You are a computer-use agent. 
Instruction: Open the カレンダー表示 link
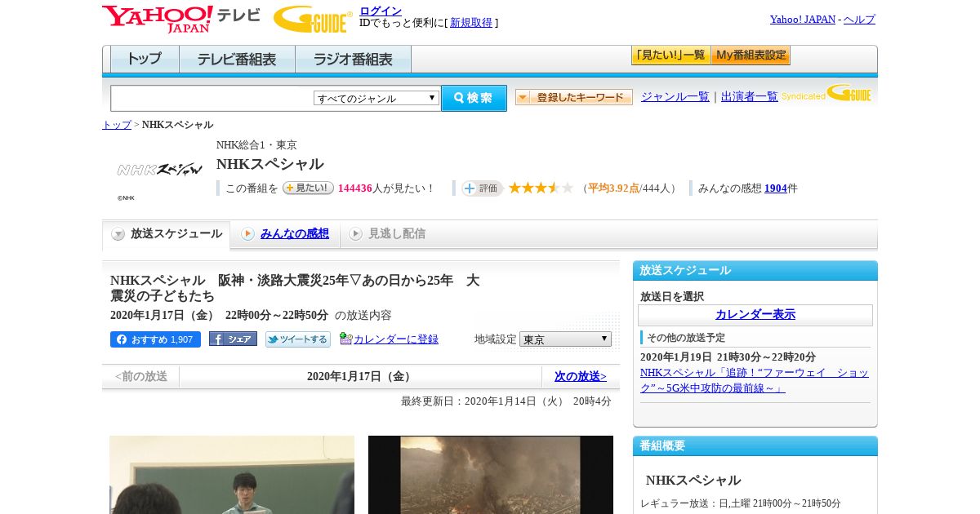tap(755, 315)
